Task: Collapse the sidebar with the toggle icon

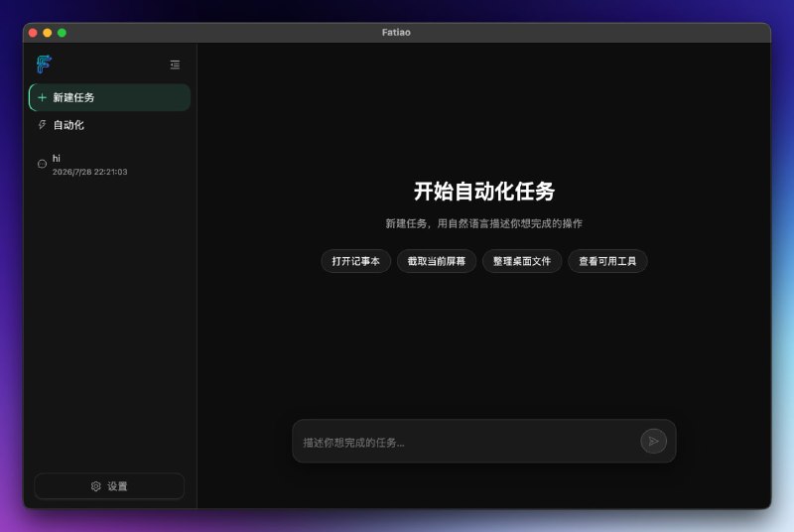Action: pyautogui.click(x=175, y=65)
